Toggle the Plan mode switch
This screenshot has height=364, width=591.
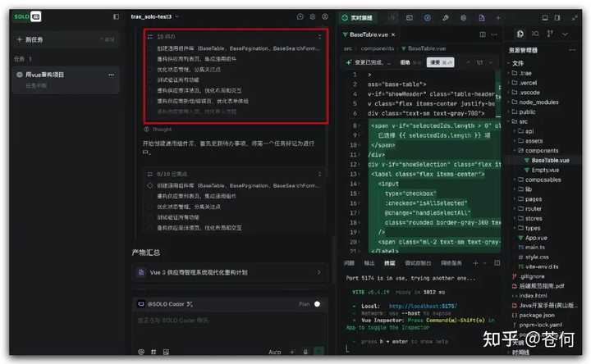(x=318, y=303)
